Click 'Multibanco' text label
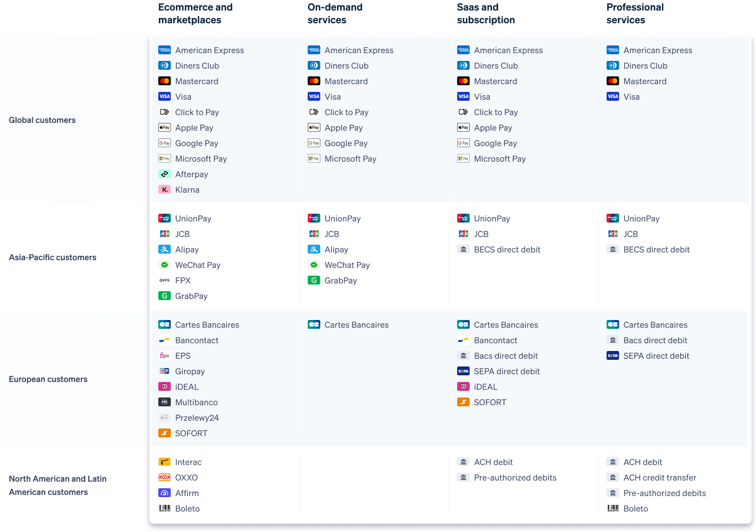Screen dimensions: 756x532 pyautogui.click(x=196, y=402)
